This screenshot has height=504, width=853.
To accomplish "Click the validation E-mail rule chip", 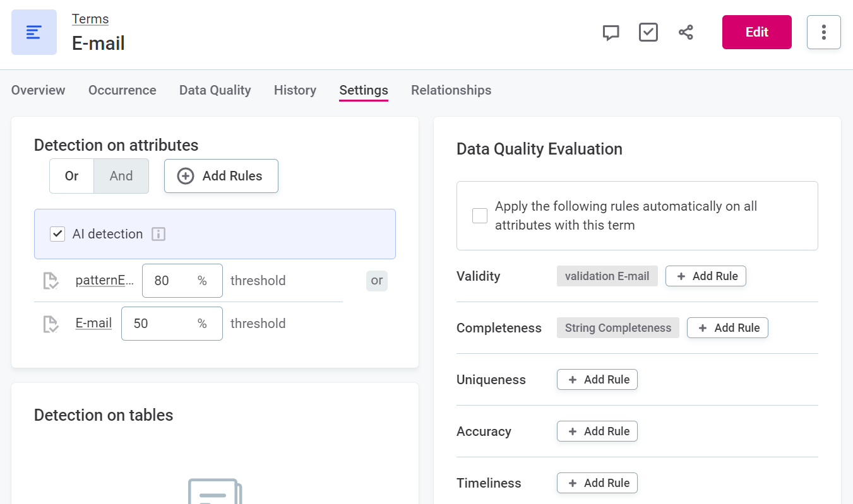I will (607, 276).
